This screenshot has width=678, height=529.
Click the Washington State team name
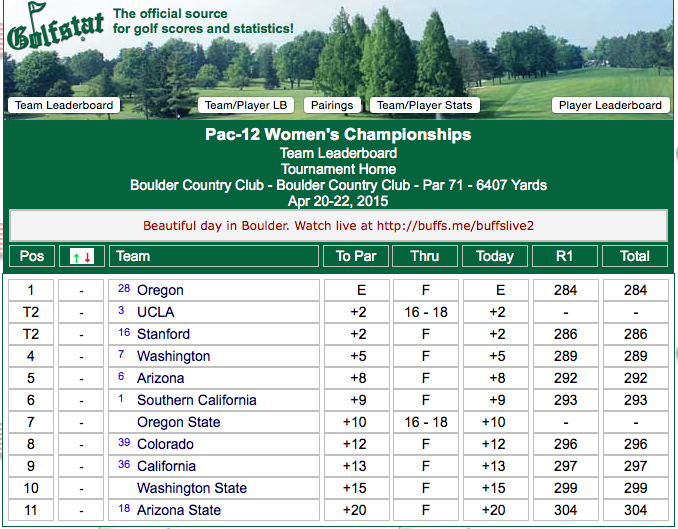[x=192, y=488]
